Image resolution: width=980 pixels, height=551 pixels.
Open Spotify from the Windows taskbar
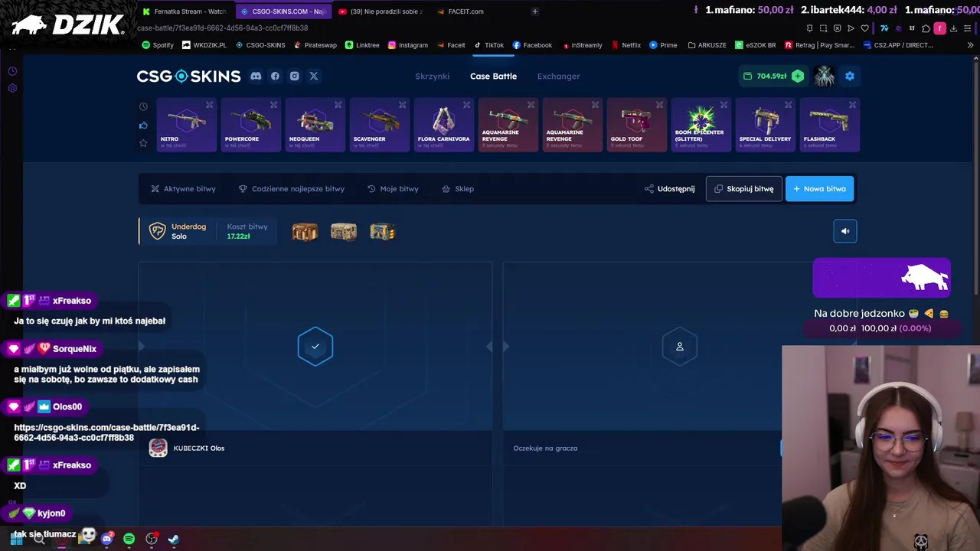(x=129, y=539)
